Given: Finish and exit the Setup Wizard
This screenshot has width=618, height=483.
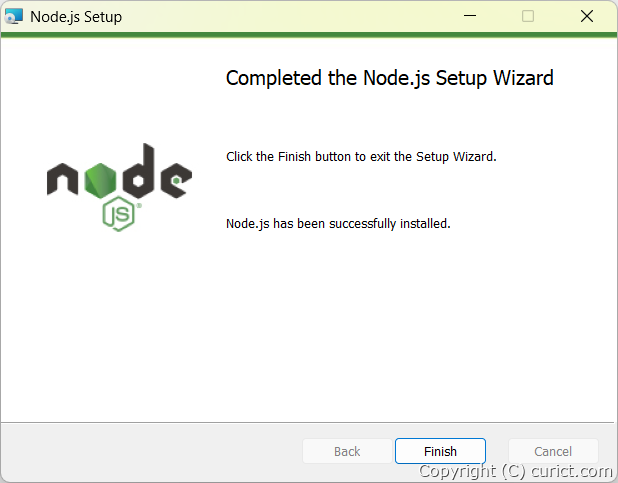Looking at the screenshot, I should tap(440, 451).
